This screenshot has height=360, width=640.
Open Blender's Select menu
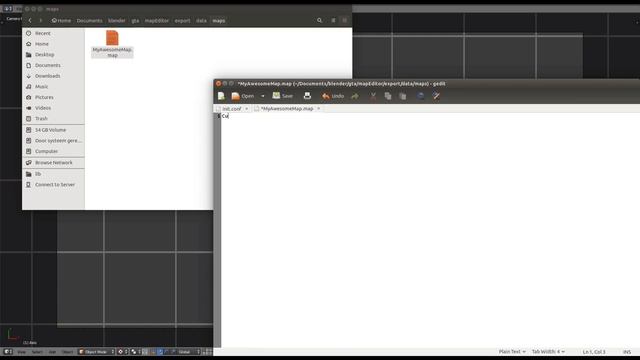(x=37, y=351)
